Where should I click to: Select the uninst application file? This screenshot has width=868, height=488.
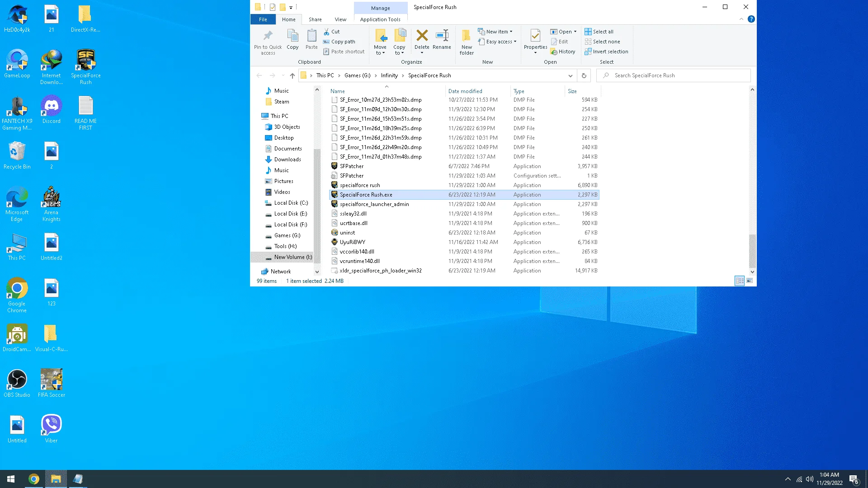pyautogui.click(x=464, y=233)
